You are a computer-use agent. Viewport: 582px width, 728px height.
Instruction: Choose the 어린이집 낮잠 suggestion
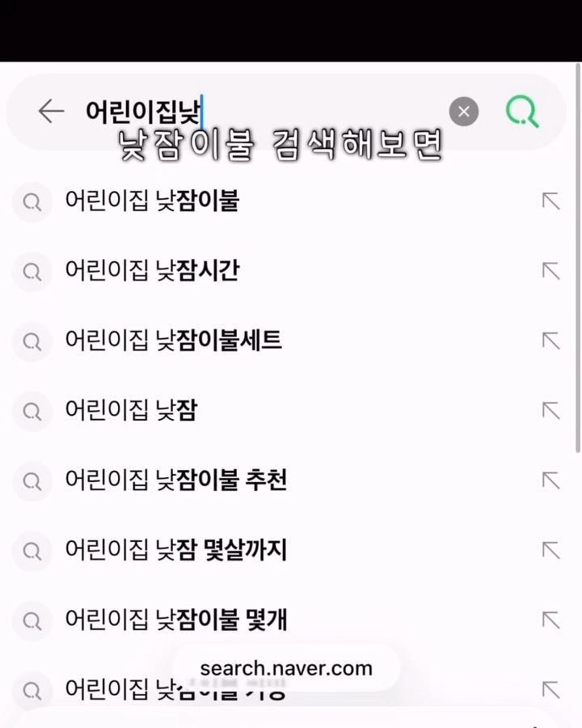[x=131, y=411]
